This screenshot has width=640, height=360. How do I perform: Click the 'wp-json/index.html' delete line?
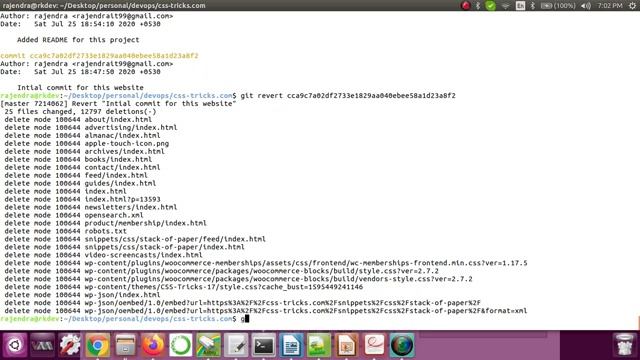coord(82,295)
